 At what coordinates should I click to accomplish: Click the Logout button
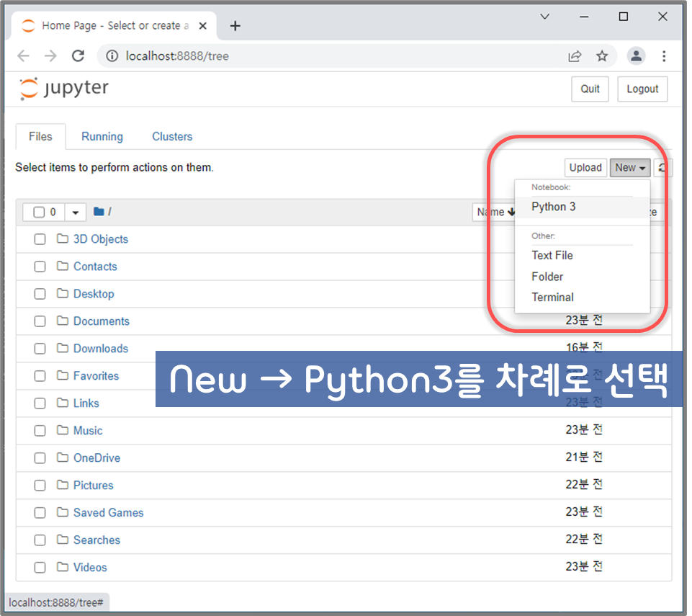tap(642, 89)
